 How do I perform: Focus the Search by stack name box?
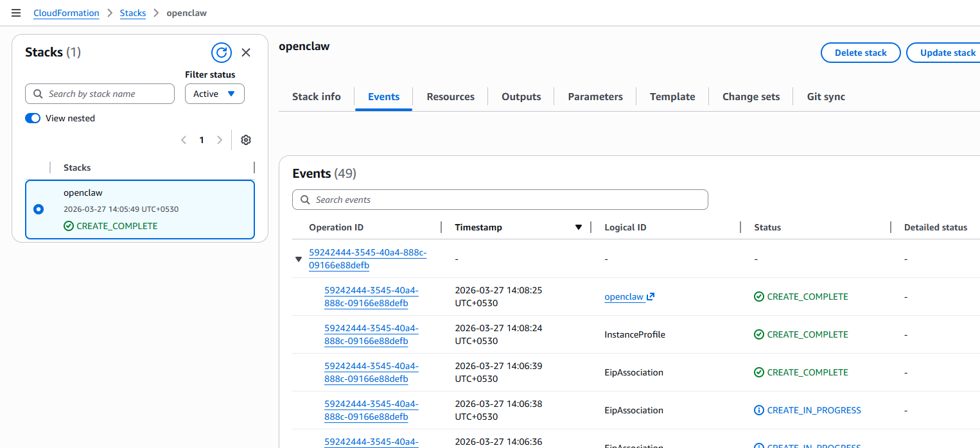point(100,94)
